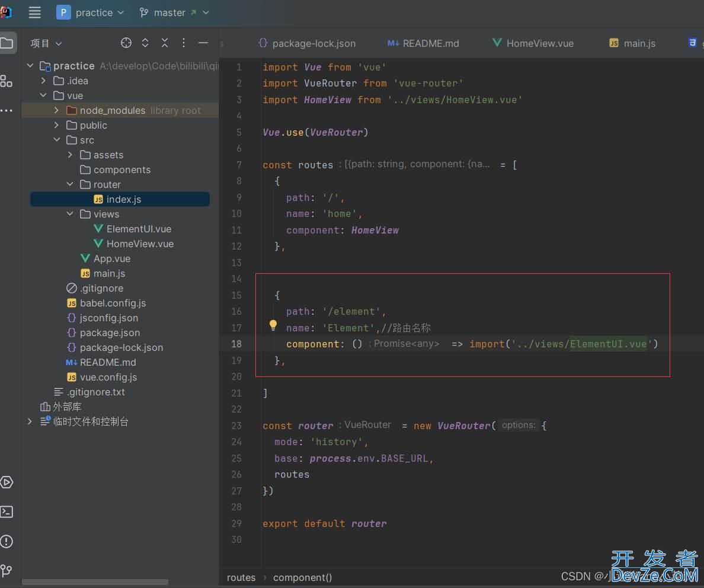Click HomeView.vue import path on line 3

pyautogui.click(x=455, y=100)
